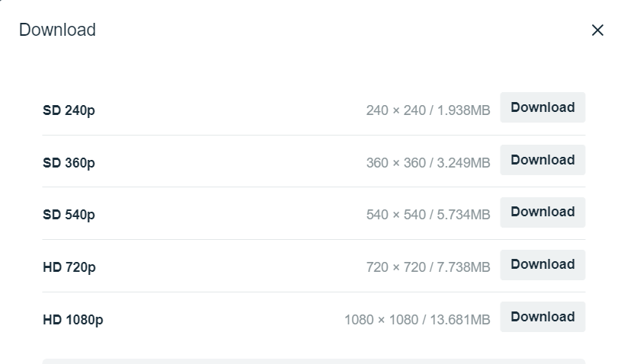Click the gray bar below HD 1080p
Screen dimensions: 624x364
(x=313, y=361)
